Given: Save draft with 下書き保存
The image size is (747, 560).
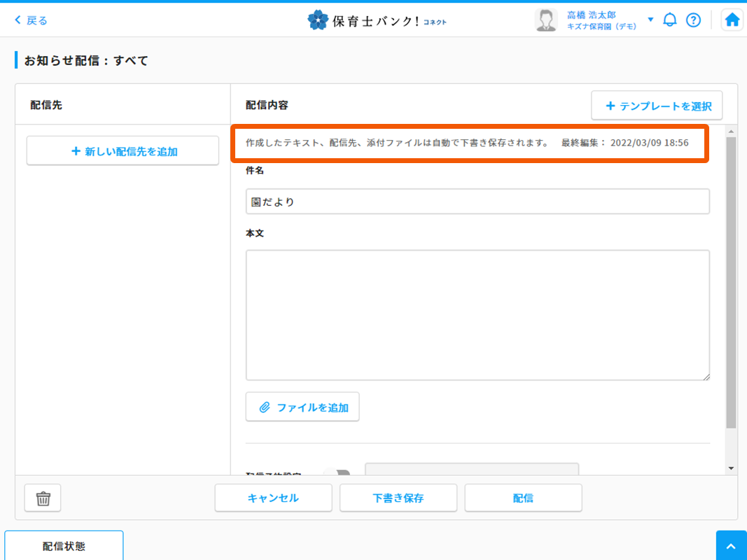Looking at the screenshot, I should pos(398,498).
